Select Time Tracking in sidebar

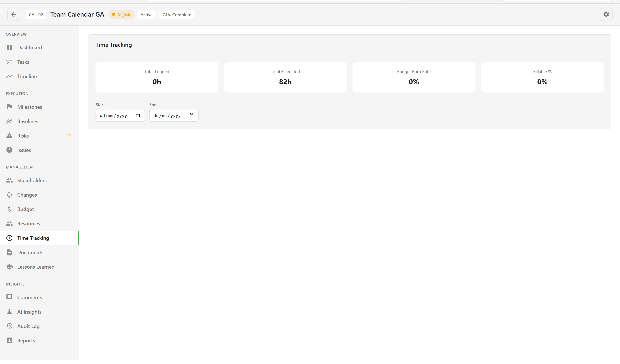39,238
